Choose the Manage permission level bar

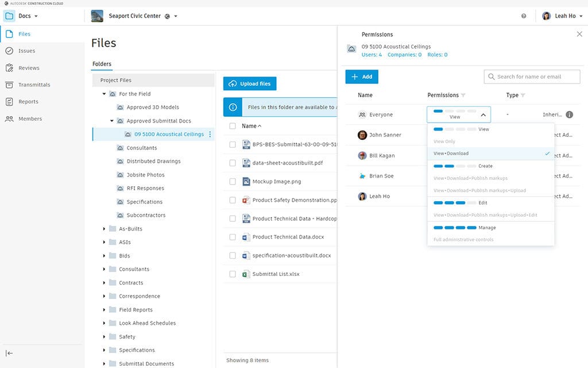point(455,228)
